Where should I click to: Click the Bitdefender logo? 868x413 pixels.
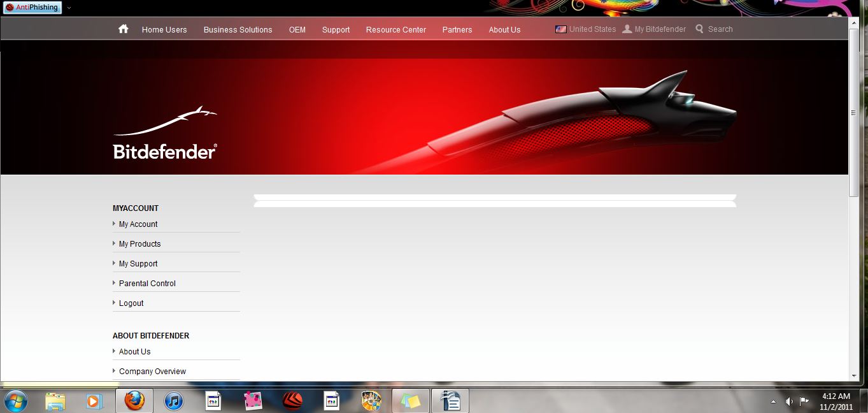(x=165, y=133)
